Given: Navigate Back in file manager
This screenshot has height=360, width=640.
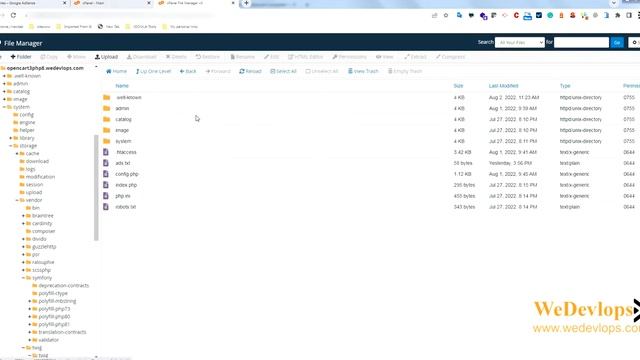Looking at the screenshot, I should pyautogui.click(x=188, y=71).
